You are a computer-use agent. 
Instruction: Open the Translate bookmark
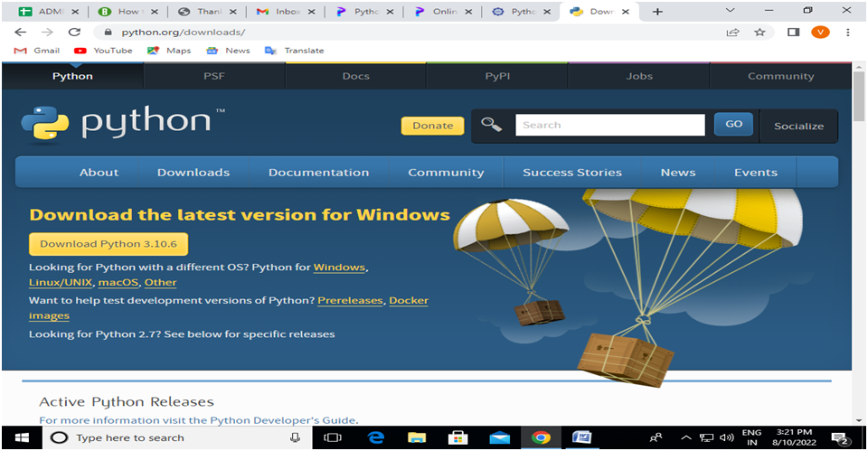pyautogui.click(x=294, y=51)
